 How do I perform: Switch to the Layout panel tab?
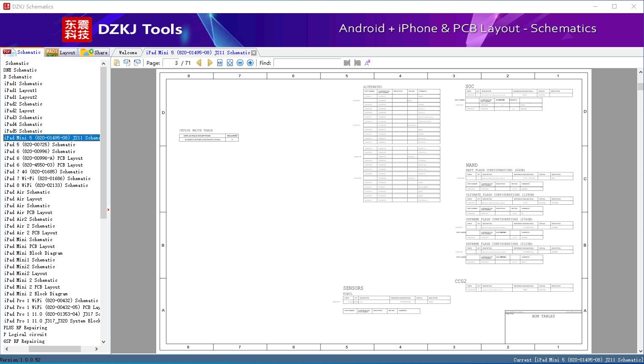tap(61, 53)
